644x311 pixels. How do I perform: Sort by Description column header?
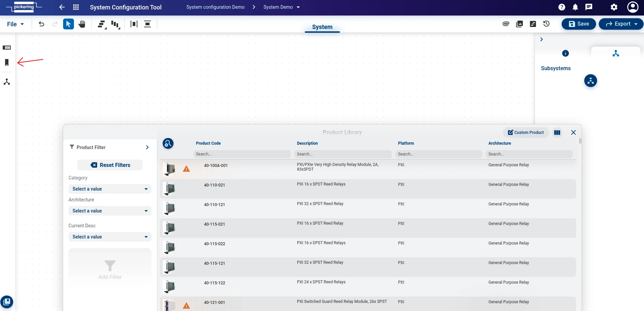click(307, 143)
